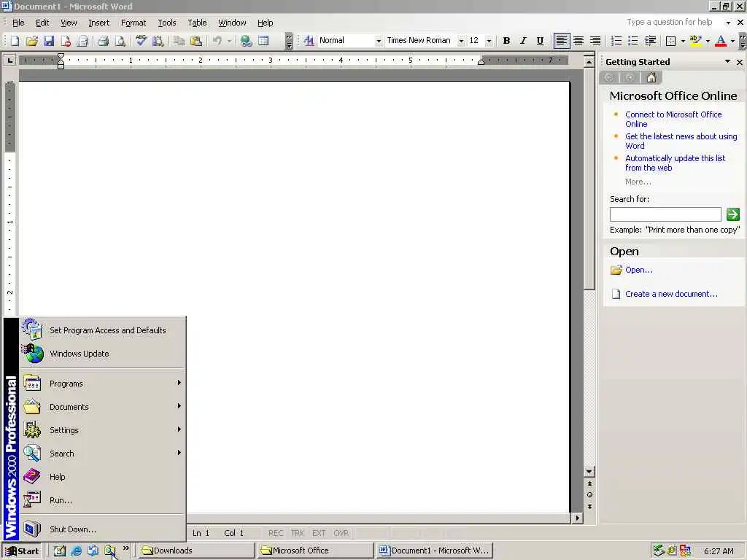
Task: Click the Paste clipboard icon
Action: click(x=196, y=41)
